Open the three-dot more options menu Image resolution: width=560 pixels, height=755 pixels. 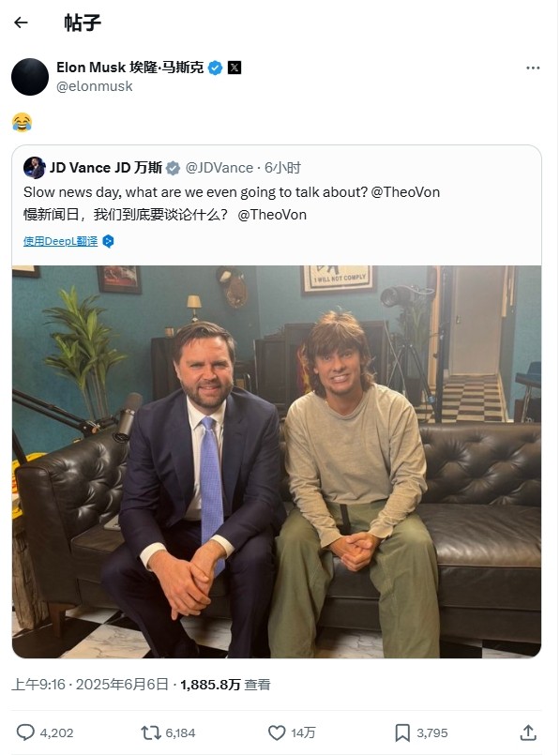click(533, 68)
